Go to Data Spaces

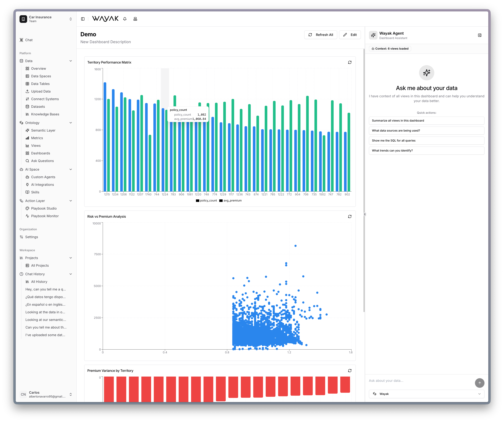point(41,76)
